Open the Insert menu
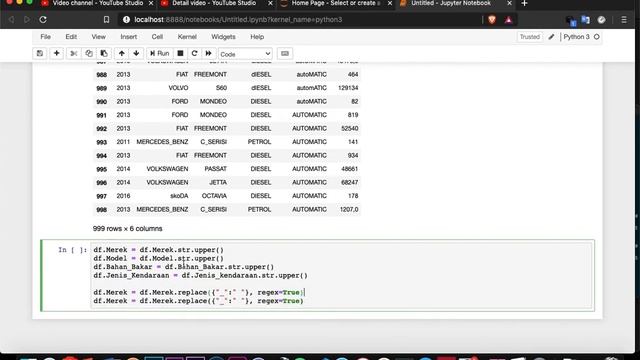Screen dimensions: 640x360 pyautogui.click(x=129, y=37)
